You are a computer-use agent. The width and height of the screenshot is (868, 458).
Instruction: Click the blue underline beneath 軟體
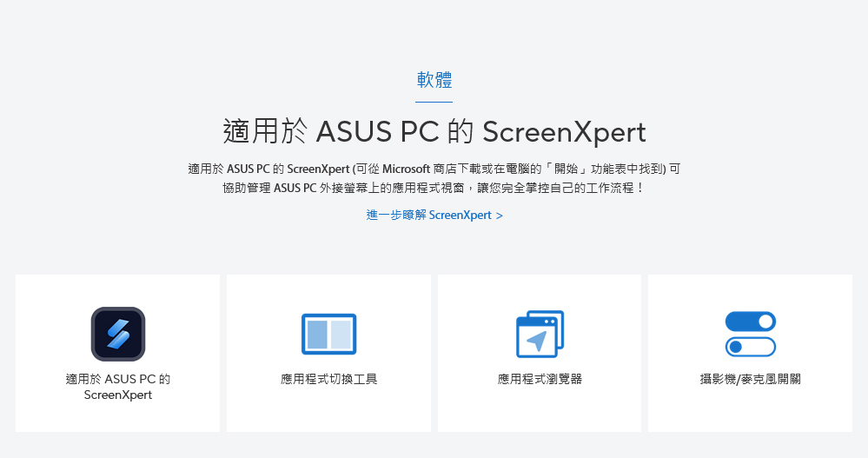(x=434, y=102)
